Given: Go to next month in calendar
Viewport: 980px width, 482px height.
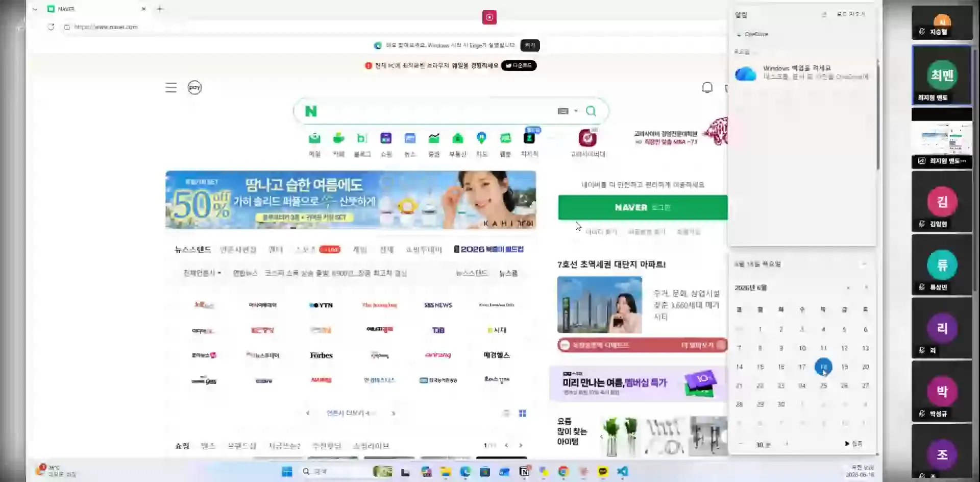Looking at the screenshot, I should [x=866, y=288].
